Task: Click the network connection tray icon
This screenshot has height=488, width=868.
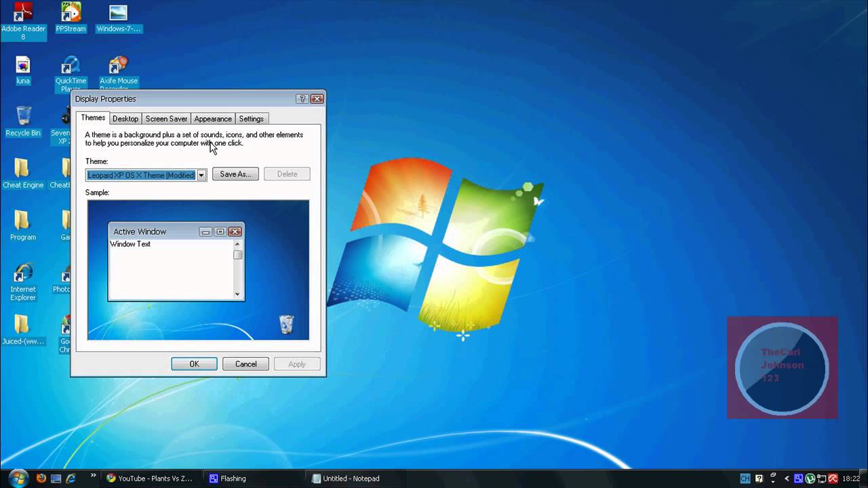Action: tap(821, 479)
